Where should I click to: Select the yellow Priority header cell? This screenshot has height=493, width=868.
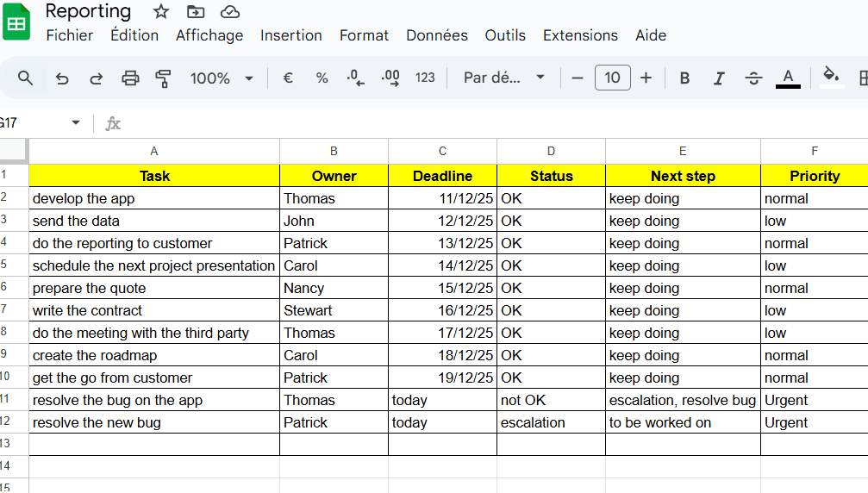tap(814, 176)
